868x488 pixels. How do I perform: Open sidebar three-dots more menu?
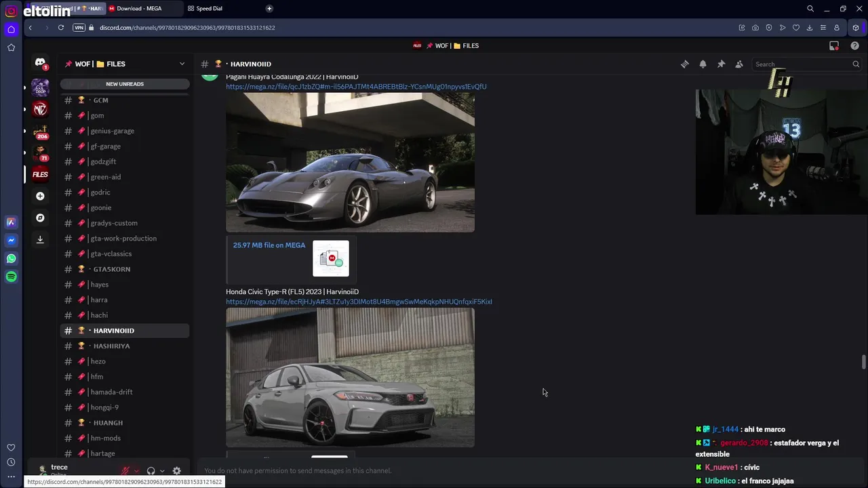coord(11,477)
